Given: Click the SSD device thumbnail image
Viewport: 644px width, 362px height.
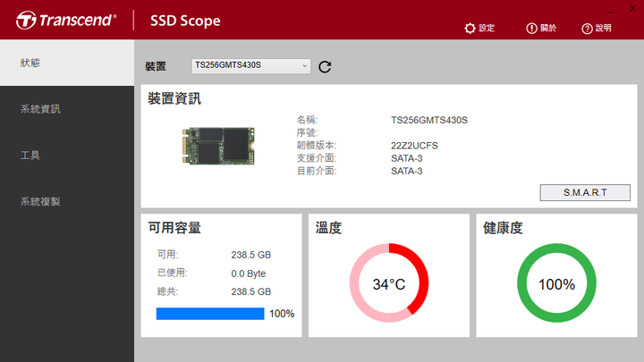Looking at the screenshot, I should point(218,146).
